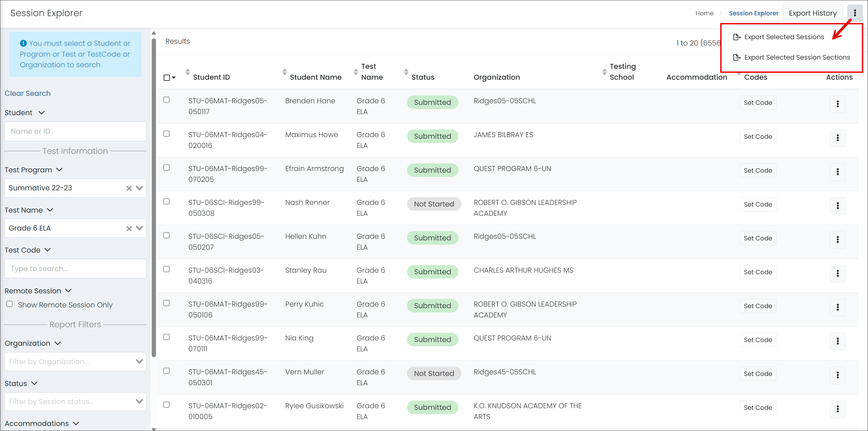Viewport: 868px width, 431px height.
Task: Sort results by Status
Action: pos(406,72)
